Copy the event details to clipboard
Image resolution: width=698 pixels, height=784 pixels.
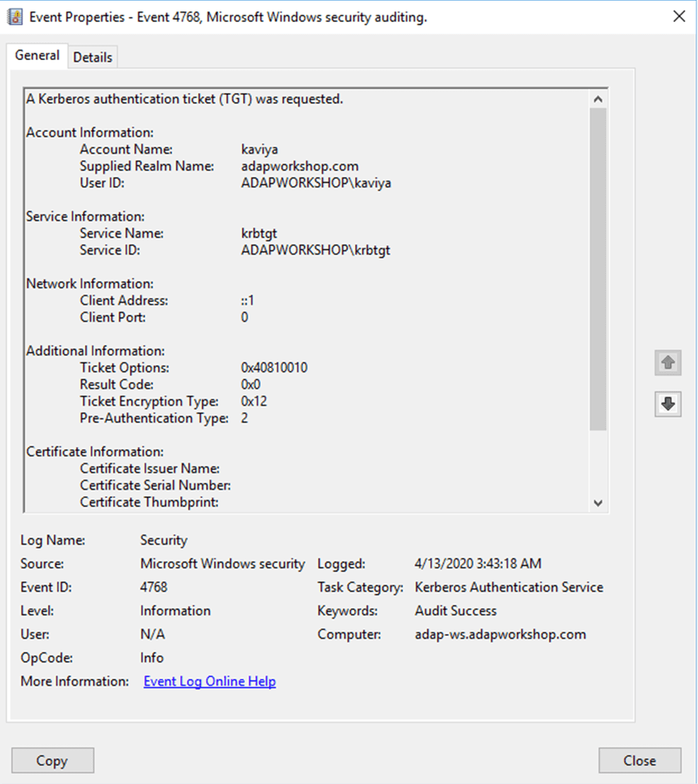[52, 760]
